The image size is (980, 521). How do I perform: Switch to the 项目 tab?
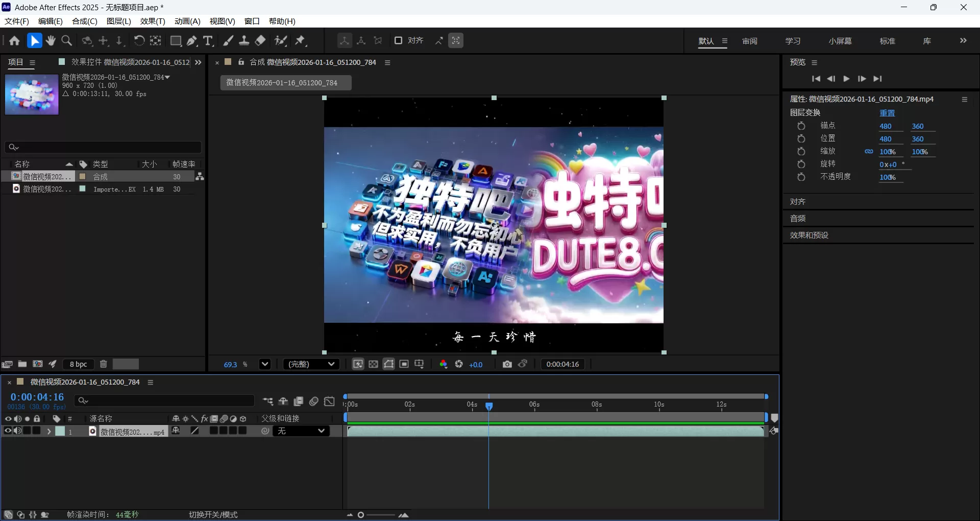pos(16,62)
